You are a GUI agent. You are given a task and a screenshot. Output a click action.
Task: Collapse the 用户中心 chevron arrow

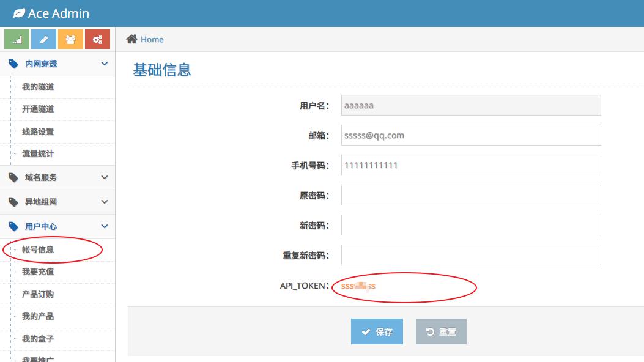[105, 226]
